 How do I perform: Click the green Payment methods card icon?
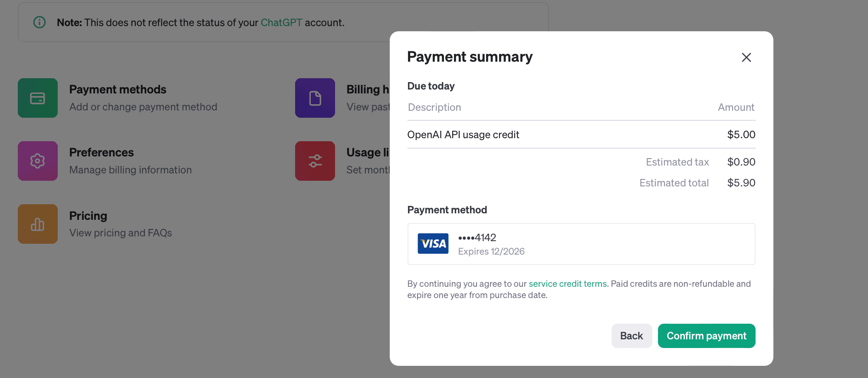pyautogui.click(x=38, y=98)
